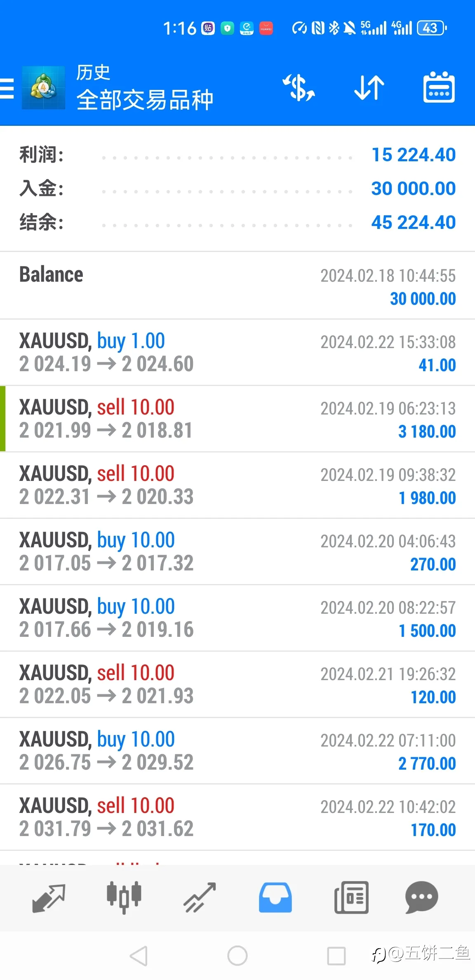Open the sell trade with 3 180.00 profit

pyautogui.click(x=237, y=419)
